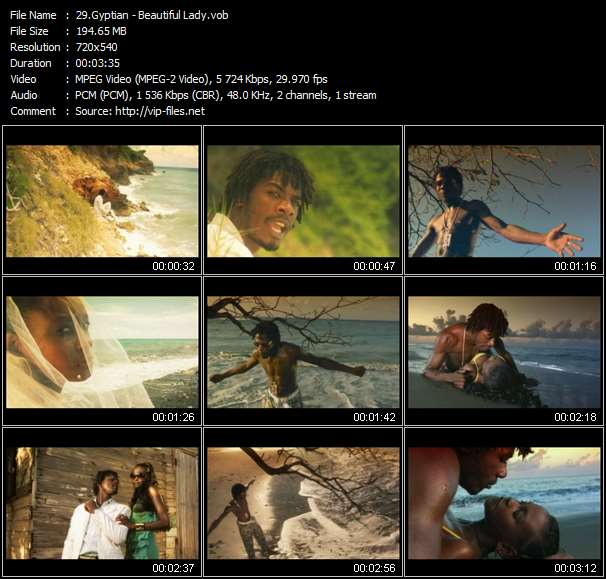Click the 'Video' label
This screenshot has width=606, height=579.
[x=24, y=79]
